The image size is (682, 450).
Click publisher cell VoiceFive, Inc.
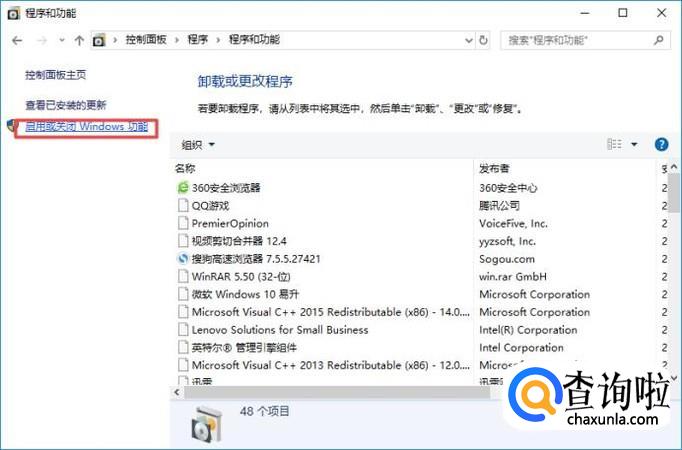coord(513,223)
